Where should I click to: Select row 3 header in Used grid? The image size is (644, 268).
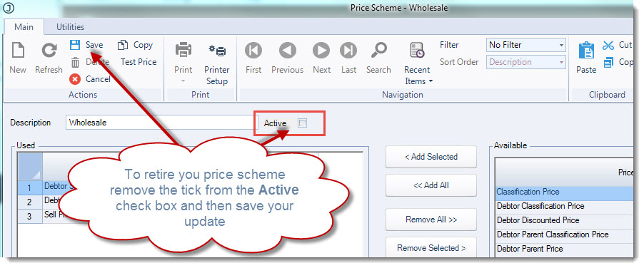(29, 217)
